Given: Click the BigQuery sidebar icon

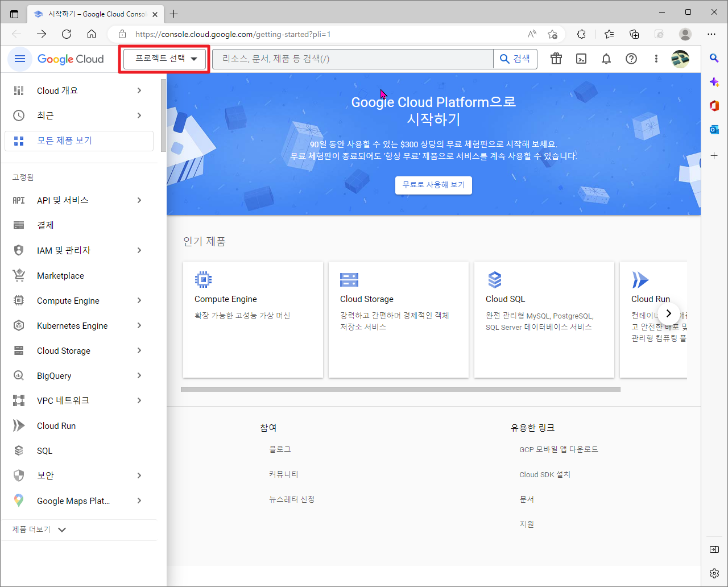Looking at the screenshot, I should pos(19,375).
